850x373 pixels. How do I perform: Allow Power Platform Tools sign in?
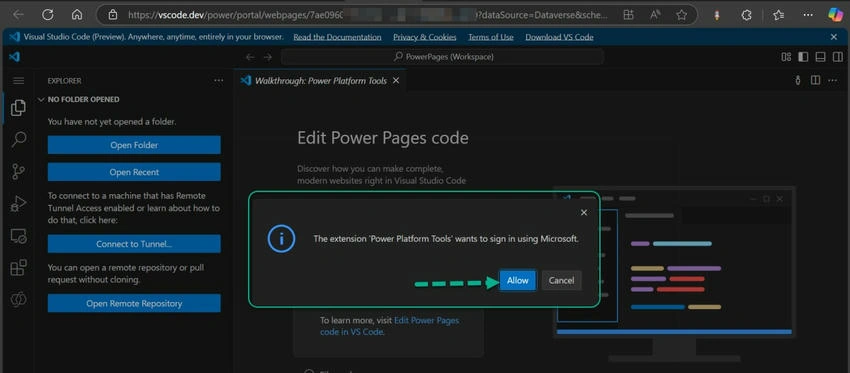point(518,280)
